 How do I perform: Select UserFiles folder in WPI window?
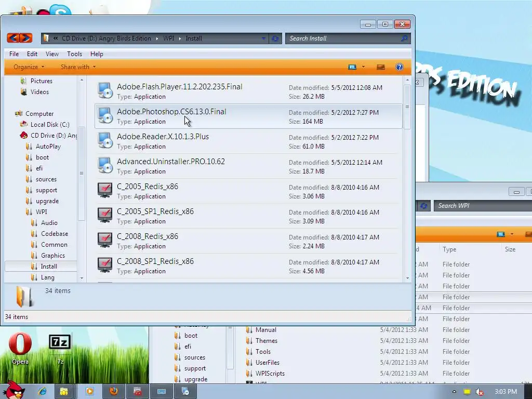point(268,362)
